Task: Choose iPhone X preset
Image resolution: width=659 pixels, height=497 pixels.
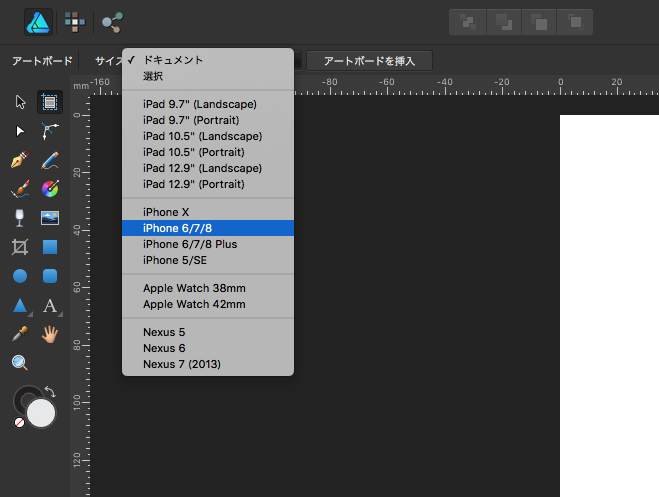Action: (208, 212)
